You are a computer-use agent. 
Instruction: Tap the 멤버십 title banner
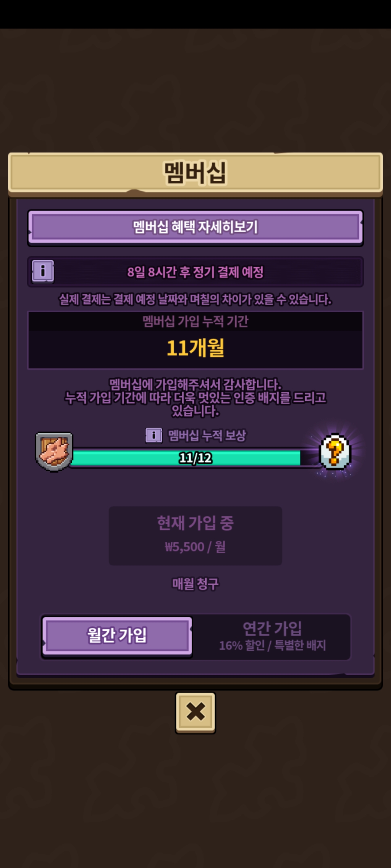click(x=195, y=173)
